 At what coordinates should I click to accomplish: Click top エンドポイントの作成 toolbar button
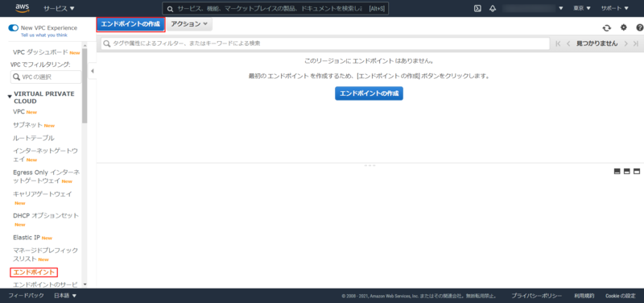[x=130, y=24]
